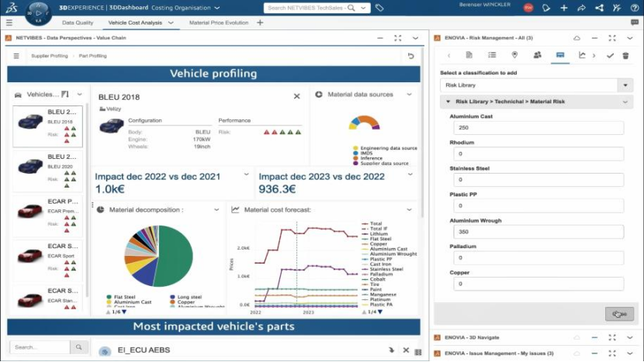Click the undo arrow in Value Chain panel
Viewport: 644px width, 362px height.
click(410, 56)
